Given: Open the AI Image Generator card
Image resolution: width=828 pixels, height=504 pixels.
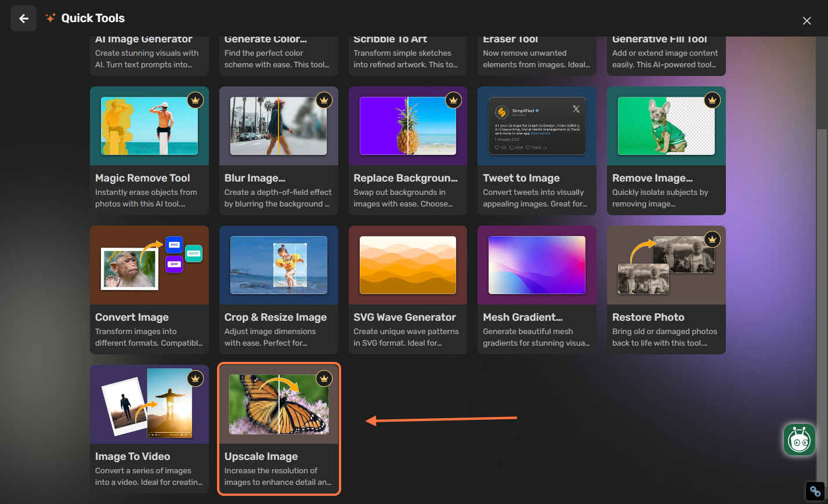Looking at the screenshot, I should [149, 56].
